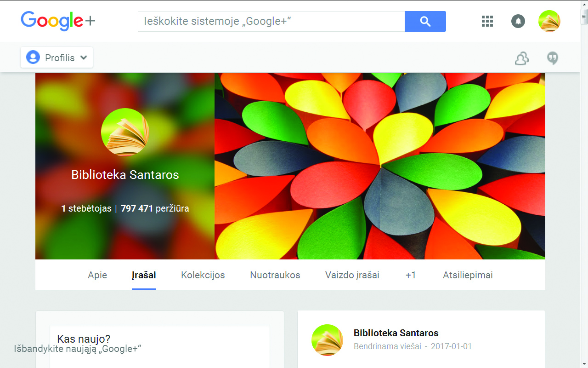Image resolution: width=588 pixels, height=368 pixels.
Task: Switch to the Nuotraukos tab
Action: 275,275
